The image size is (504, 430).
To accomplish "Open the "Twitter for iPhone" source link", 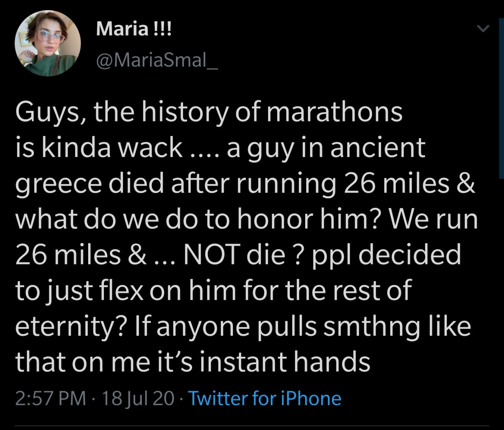I will [265, 398].
